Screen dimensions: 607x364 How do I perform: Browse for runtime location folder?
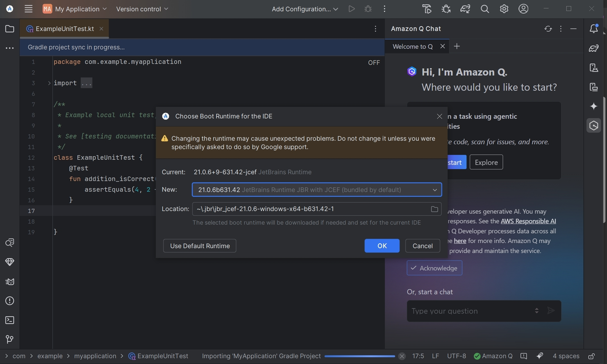click(x=434, y=209)
